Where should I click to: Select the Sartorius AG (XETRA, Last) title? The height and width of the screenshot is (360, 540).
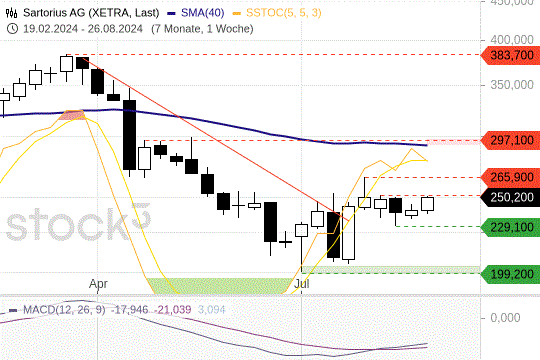[91, 13]
